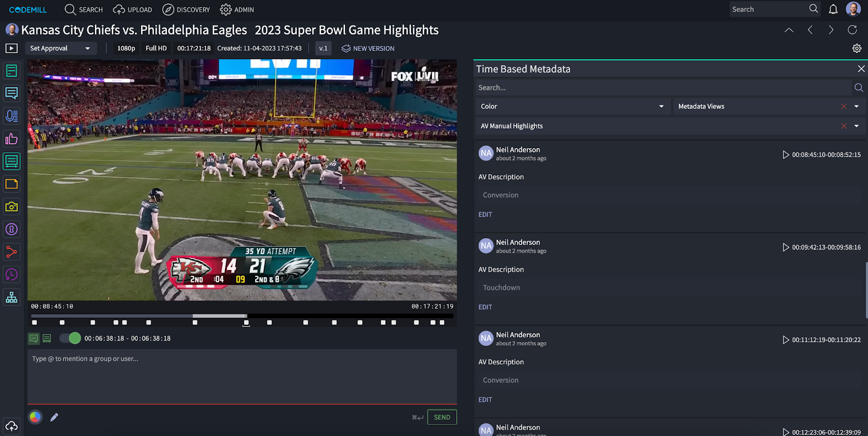This screenshot has height=436, width=868.
Task: Click the SEND button
Action: point(442,417)
